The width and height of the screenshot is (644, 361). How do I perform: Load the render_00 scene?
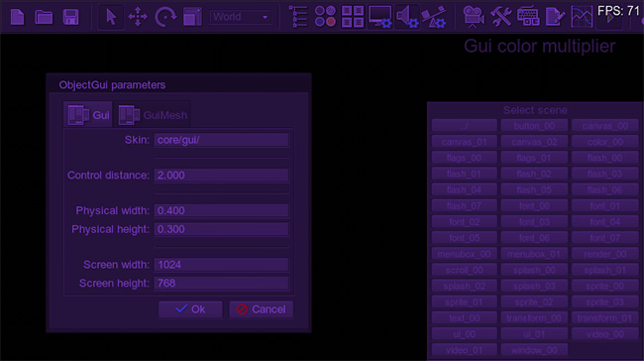pyautogui.click(x=605, y=254)
